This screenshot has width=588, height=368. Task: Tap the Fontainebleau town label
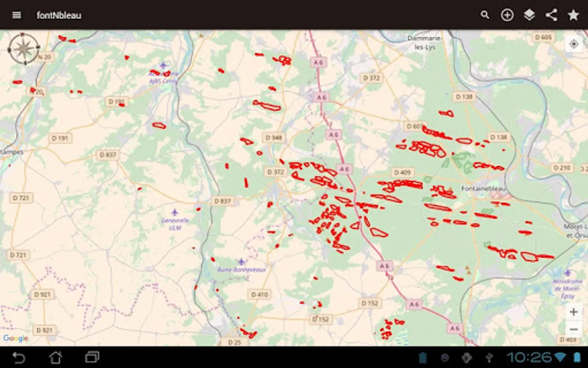tap(483, 188)
